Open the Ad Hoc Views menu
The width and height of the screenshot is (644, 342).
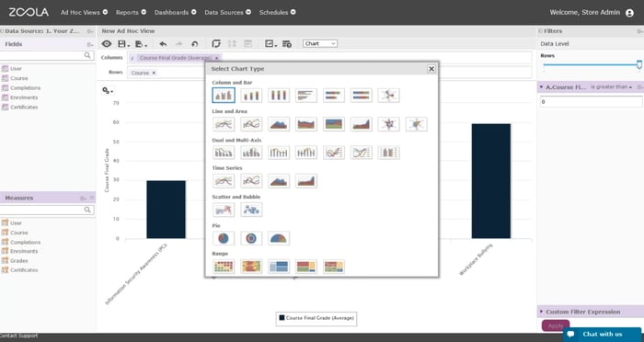point(85,12)
